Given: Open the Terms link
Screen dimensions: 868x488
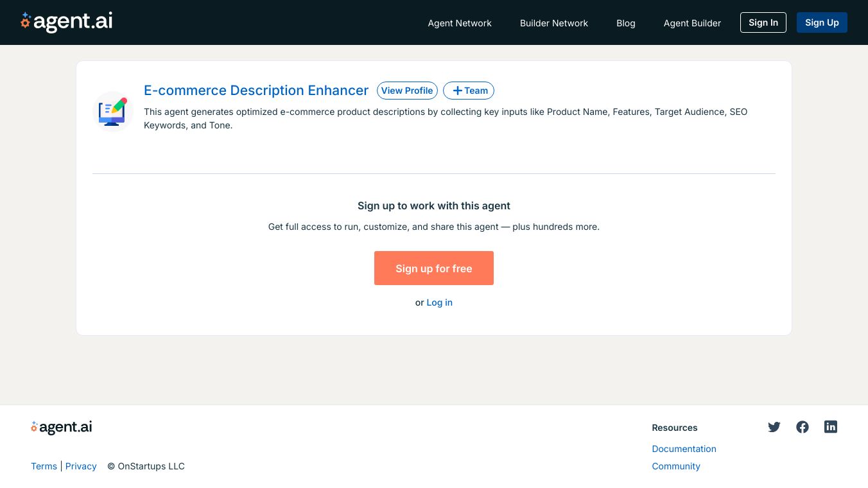Looking at the screenshot, I should [x=44, y=466].
